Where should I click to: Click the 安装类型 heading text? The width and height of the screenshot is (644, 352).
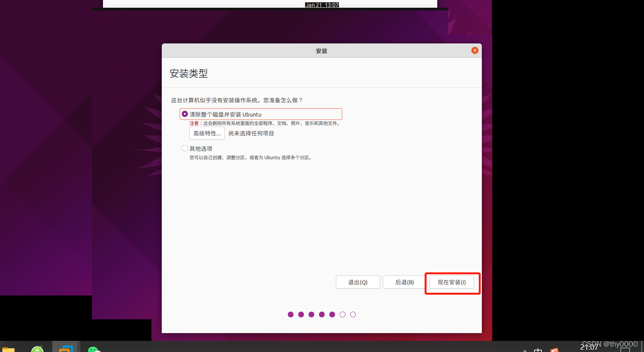pos(189,73)
